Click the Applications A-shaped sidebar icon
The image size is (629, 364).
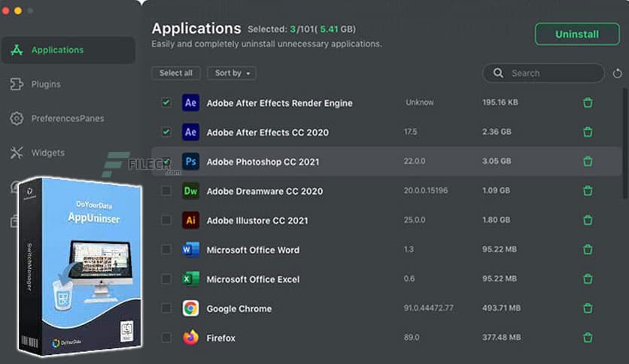coord(17,50)
